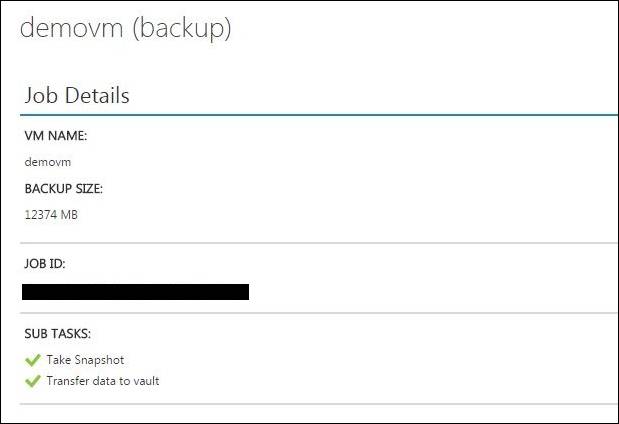This screenshot has height=424, width=619.
Task: Click the word Transfer in sub tasks
Action: pyautogui.click(x=68, y=380)
